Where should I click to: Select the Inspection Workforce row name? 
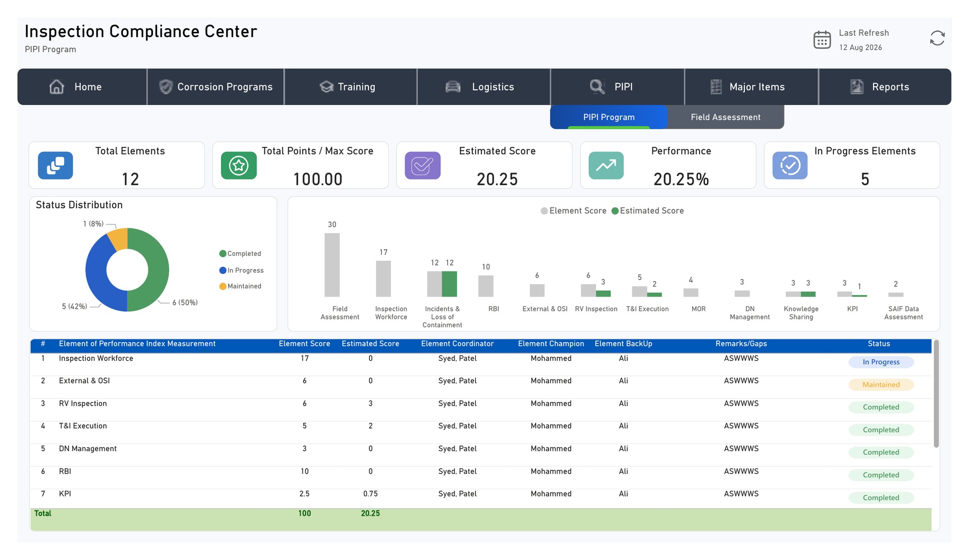[x=96, y=359]
